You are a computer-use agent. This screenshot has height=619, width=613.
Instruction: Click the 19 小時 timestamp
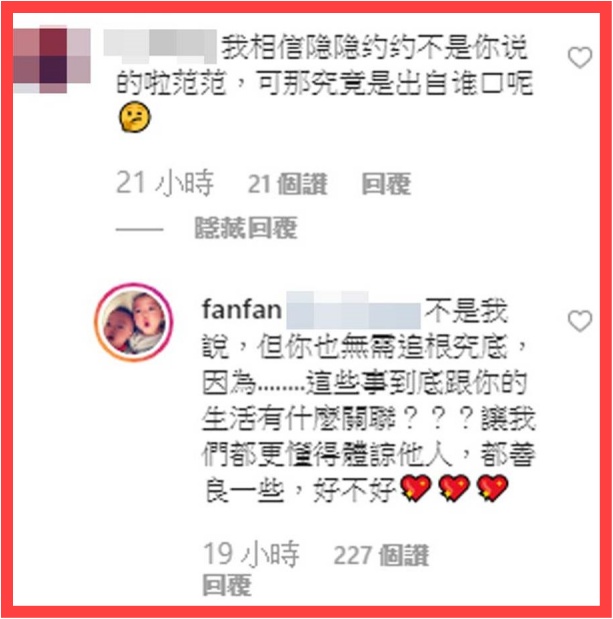click(251, 554)
